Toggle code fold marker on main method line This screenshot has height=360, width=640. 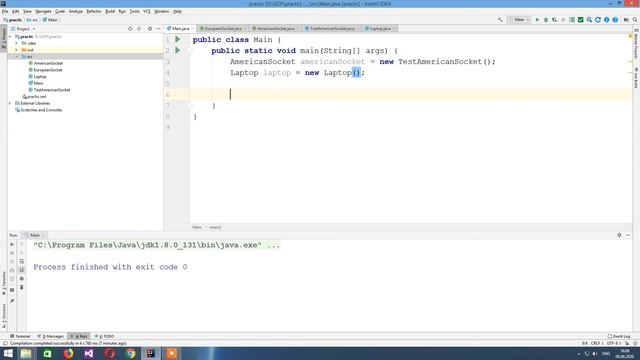pyautogui.click(x=190, y=51)
